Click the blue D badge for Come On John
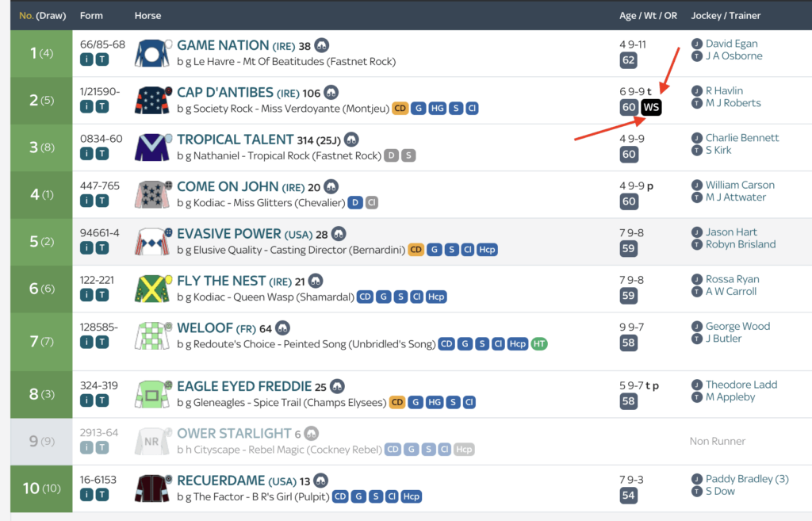The height and width of the screenshot is (521, 812). 354,202
